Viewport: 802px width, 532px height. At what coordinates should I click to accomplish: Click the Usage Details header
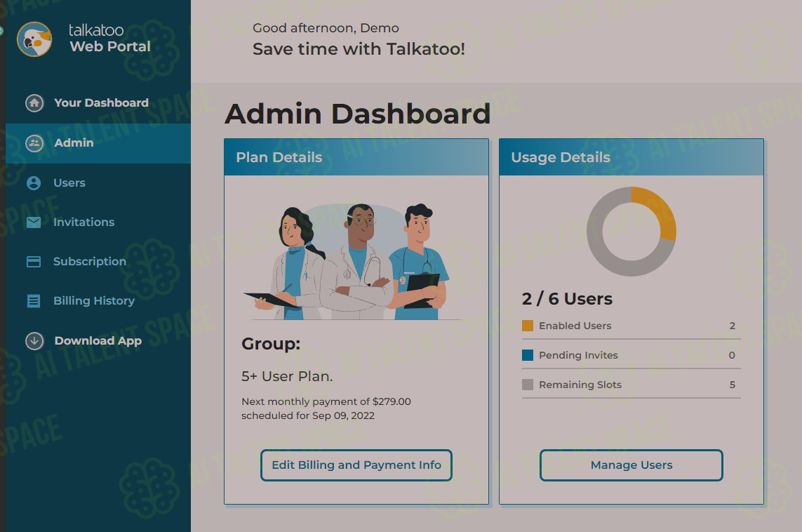(x=631, y=157)
